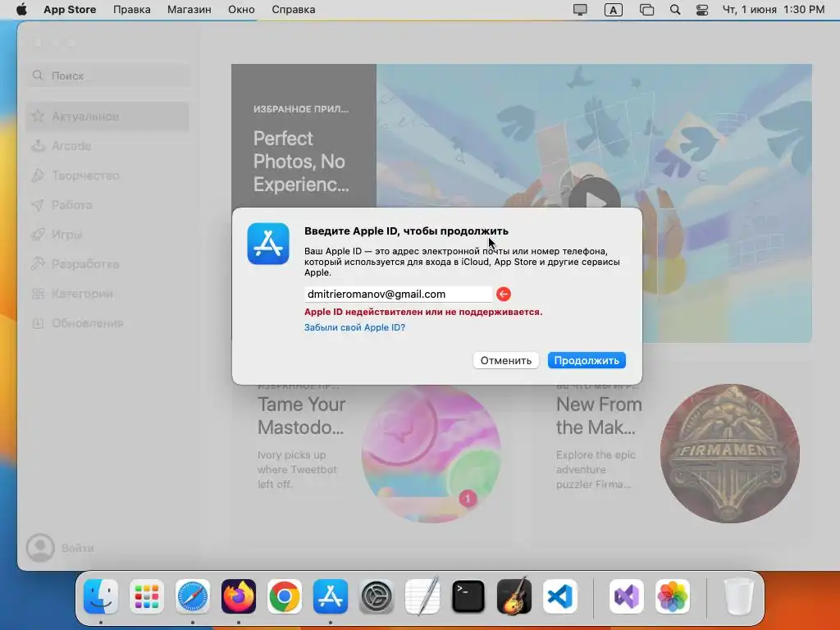Open TextEdit from the Dock
The image size is (840, 630).
(x=422, y=596)
